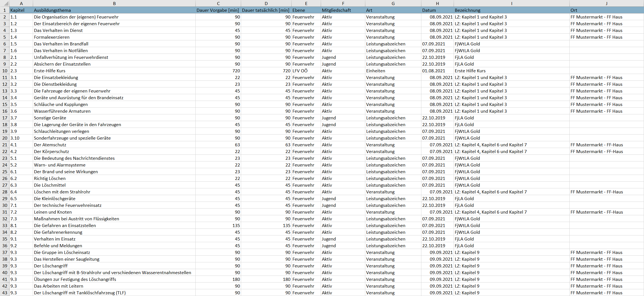Click the 'Ebene' header cell

click(x=306, y=10)
